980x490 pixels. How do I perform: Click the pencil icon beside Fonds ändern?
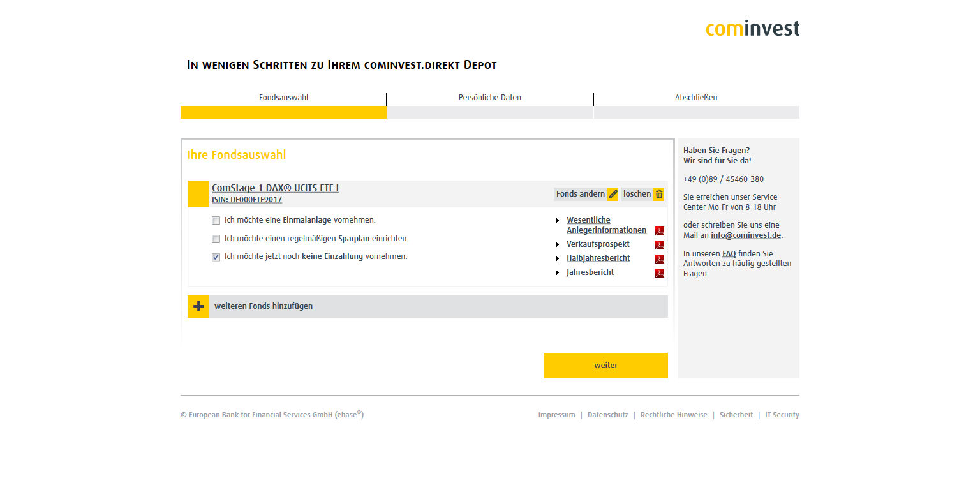point(612,194)
